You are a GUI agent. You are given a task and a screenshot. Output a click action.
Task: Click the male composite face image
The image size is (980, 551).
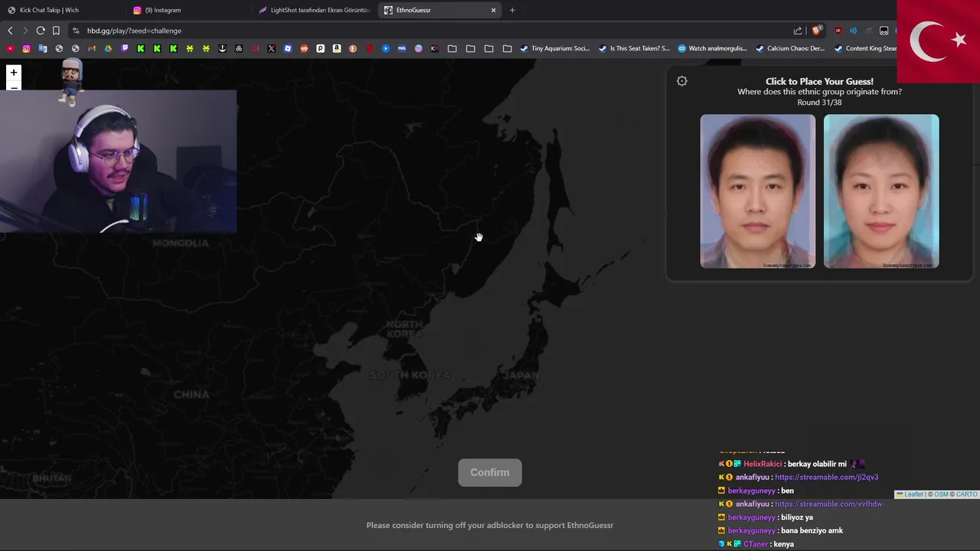(x=758, y=191)
